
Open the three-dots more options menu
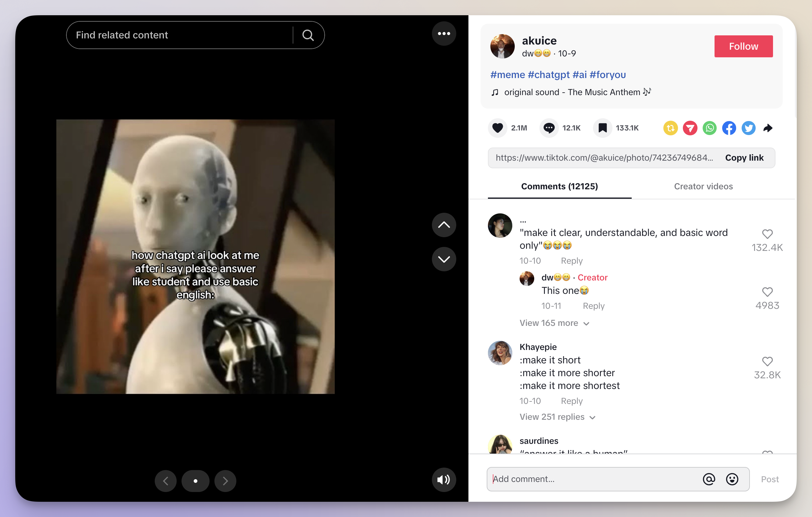tap(444, 34)
